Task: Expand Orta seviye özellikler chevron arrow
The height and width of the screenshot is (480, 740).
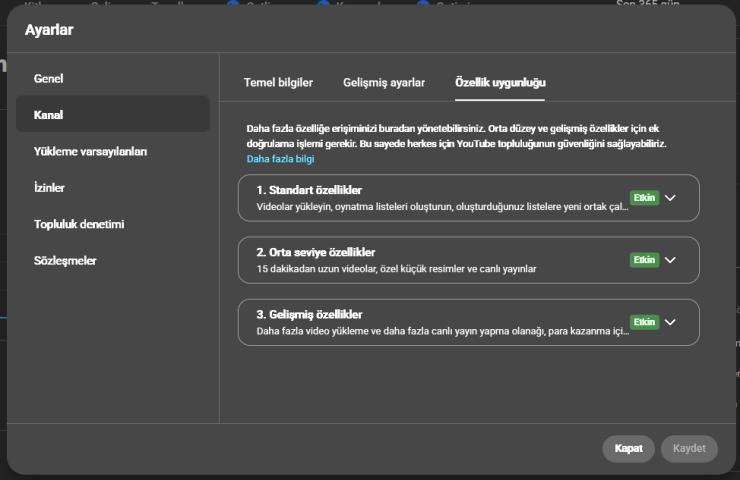Action: [670, 260]
